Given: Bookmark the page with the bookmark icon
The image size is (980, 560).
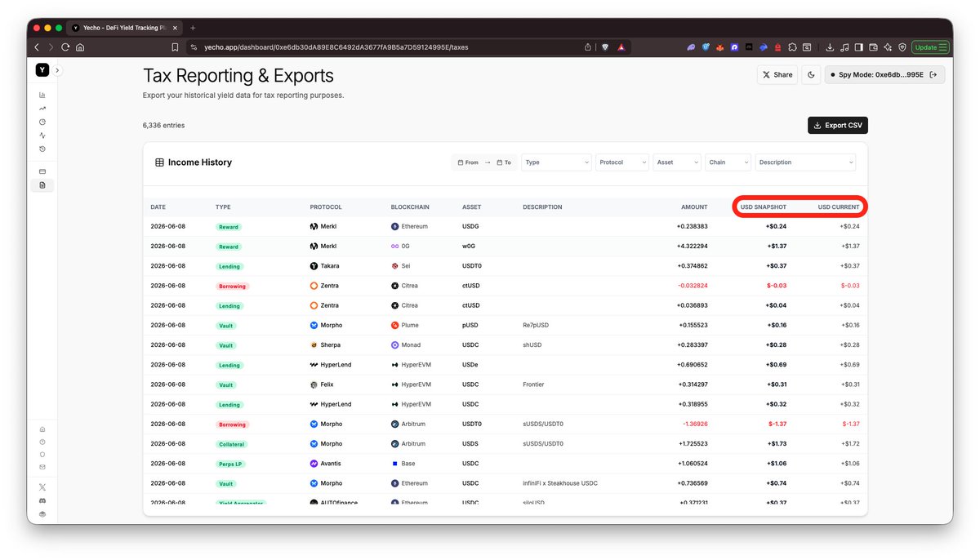Looking at the screenshot, I should point(175,47).
